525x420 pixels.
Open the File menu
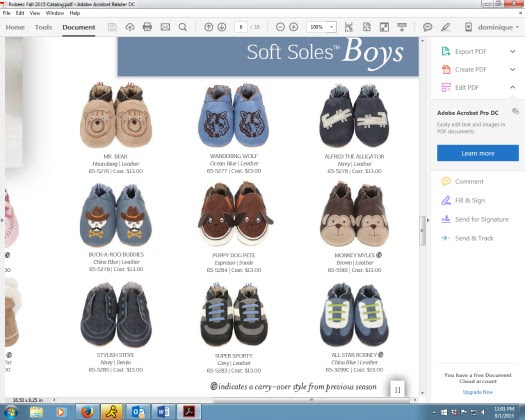[x=6, y=13]
